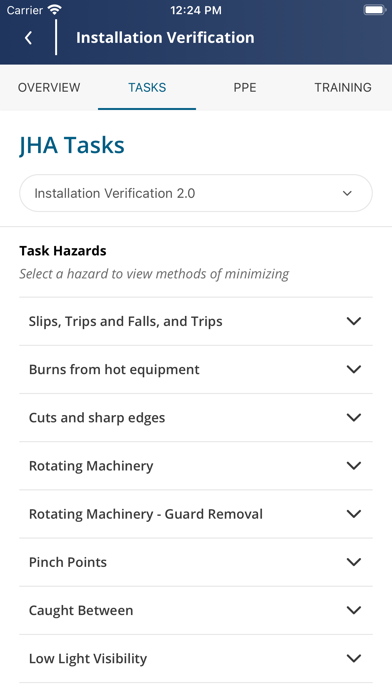Expand Rotating Machinery - Guard Removal

(x=196, y=514)
